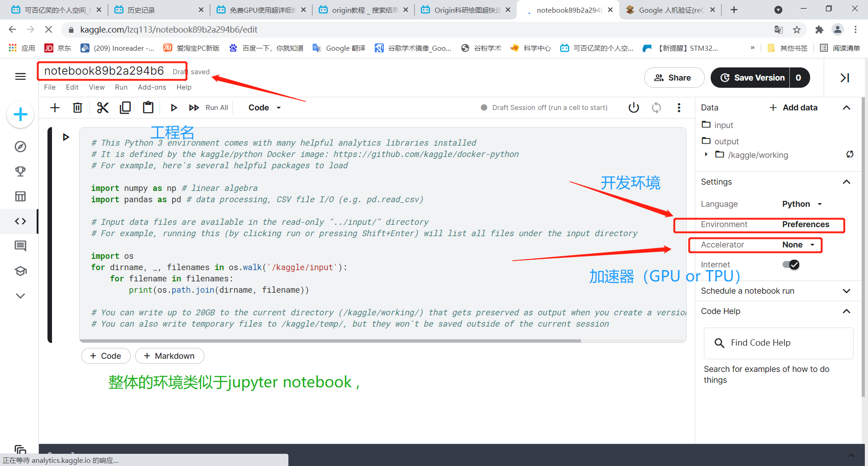The image size is (868, 466).
Task: Open the Google 翻译 bookmark
Action: point(339,48)
